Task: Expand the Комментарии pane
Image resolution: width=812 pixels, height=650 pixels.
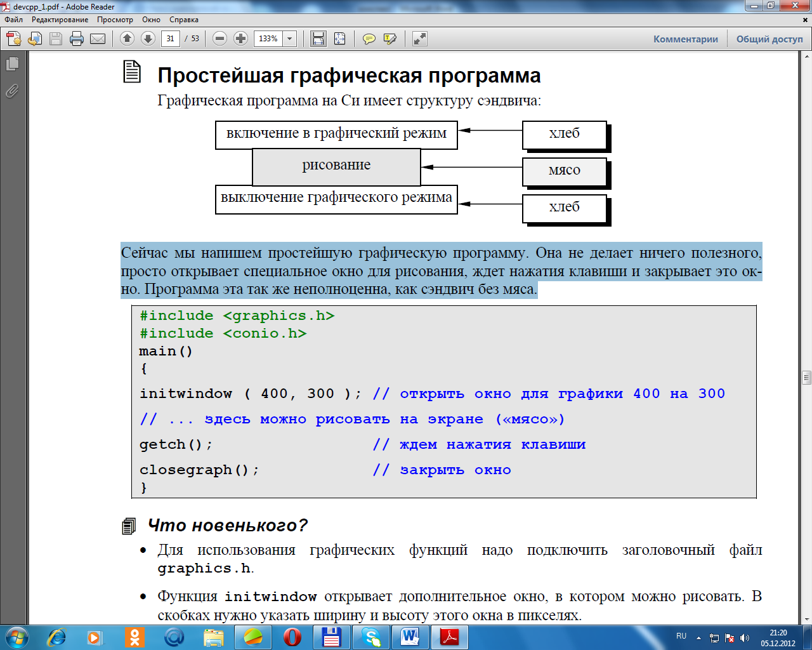Action: pyautogui.click(x=686, y=39)
